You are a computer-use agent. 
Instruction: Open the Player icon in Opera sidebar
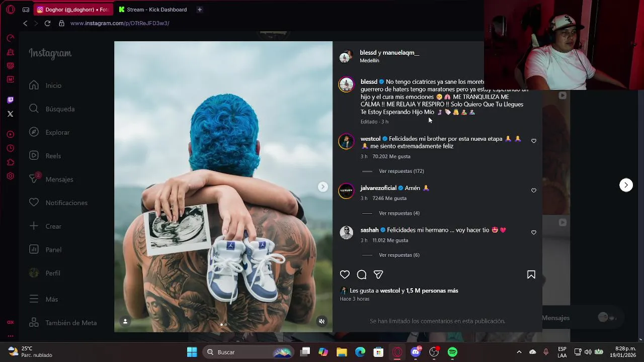10,134
